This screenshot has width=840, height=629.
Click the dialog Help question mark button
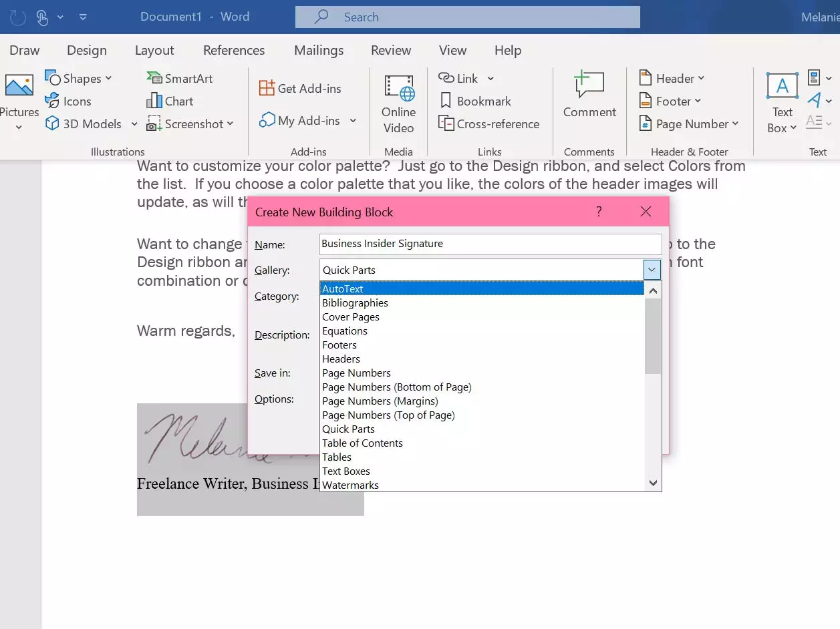pyautogui.click(x=599, y=212)
